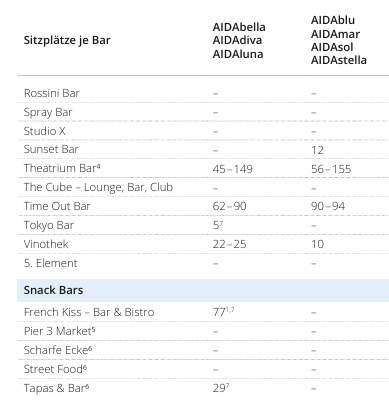Click the 'Sitzplätze je Bar' column header
Viewport: 389px width, 400px height.
(x=67, y=40)
